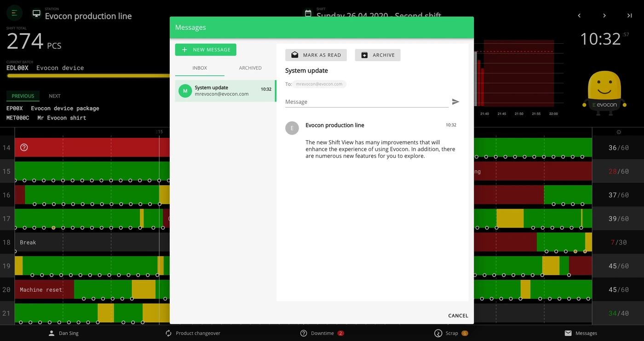Click the MET000C Mr Evocon shirt batch
The height and width of the screenshot is (341, 644).
coord(46,118)
